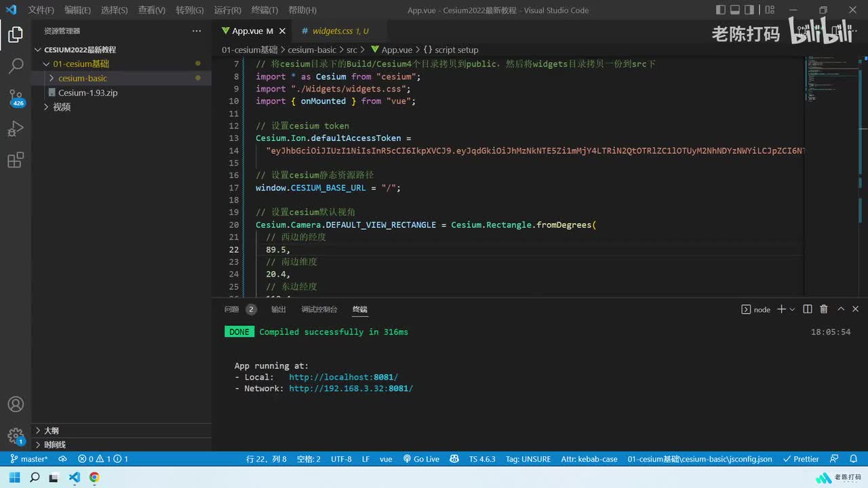
Task: Open Source Control view with 426 badge
Action: point(16,97)
